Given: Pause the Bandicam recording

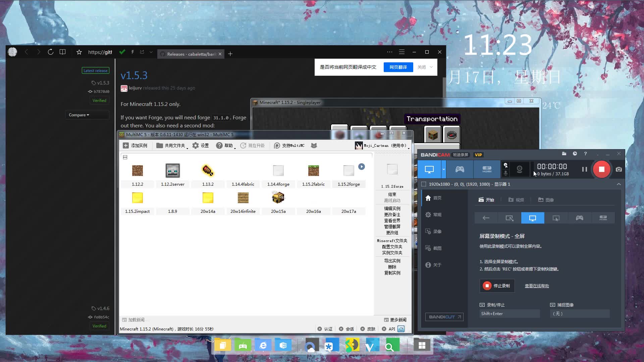Looking at the screenshot, I should point(584,170).
